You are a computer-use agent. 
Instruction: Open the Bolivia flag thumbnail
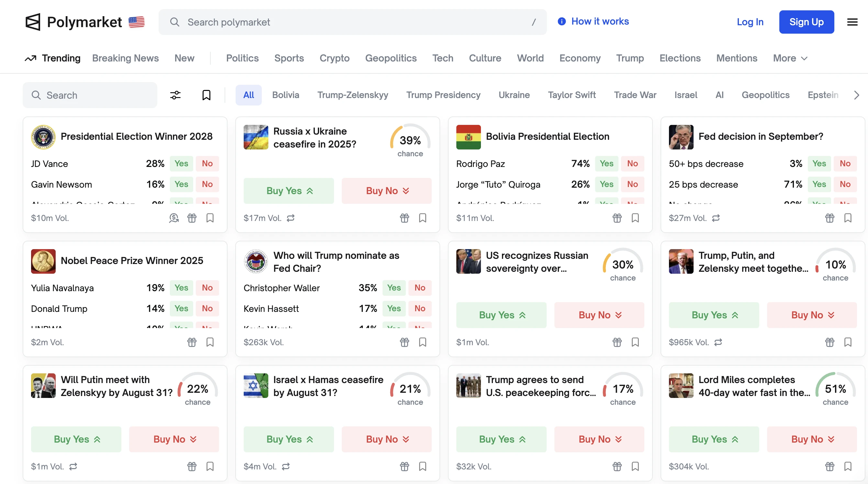point(468,137)
